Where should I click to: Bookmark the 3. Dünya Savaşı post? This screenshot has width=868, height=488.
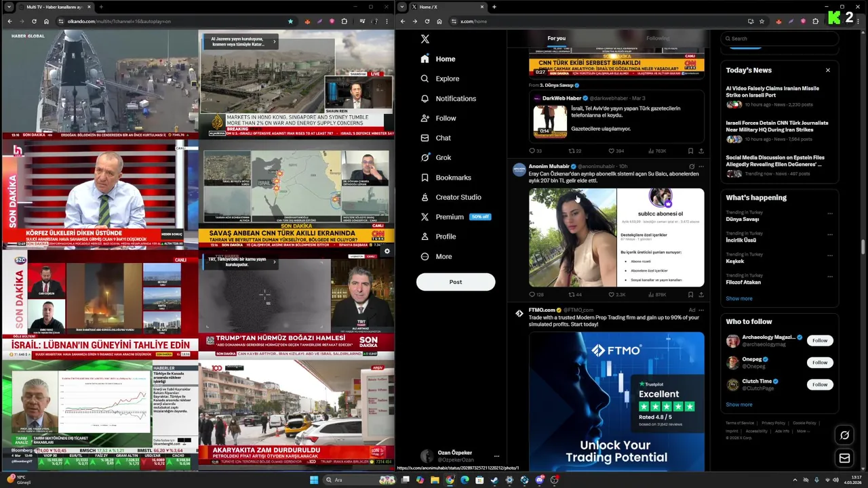coord(690,151)
